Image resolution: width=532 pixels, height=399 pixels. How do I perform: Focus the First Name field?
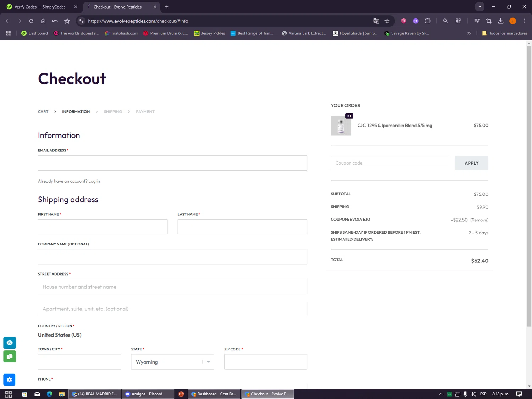click(x=102, y=227)
